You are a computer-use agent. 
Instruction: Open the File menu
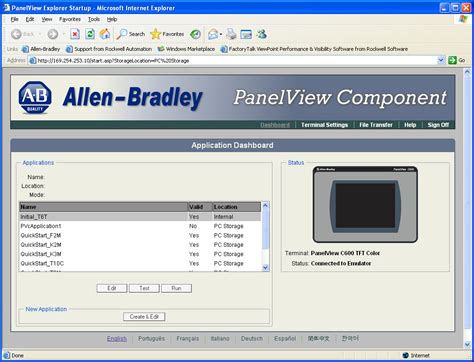14,19
